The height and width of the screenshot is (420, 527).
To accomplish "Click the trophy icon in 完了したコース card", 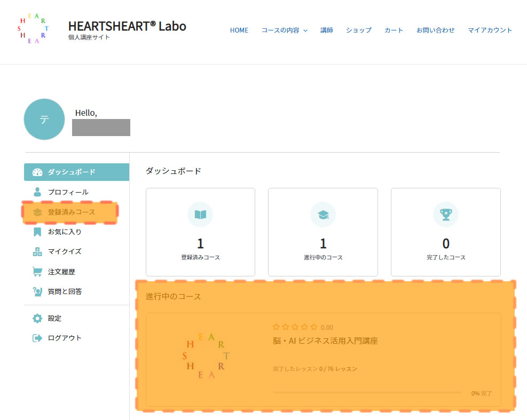I will [446, 215].
